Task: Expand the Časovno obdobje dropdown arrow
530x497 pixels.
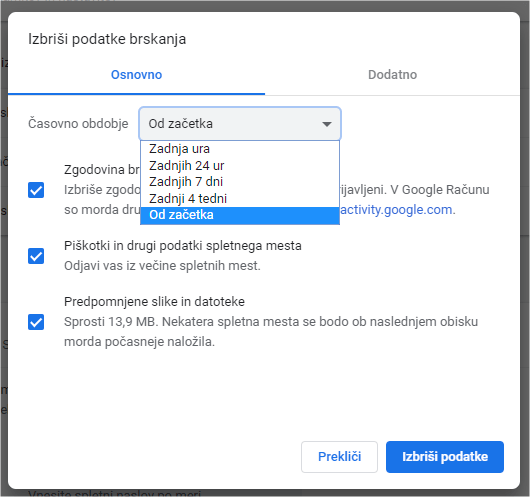Action: [327, 124]
